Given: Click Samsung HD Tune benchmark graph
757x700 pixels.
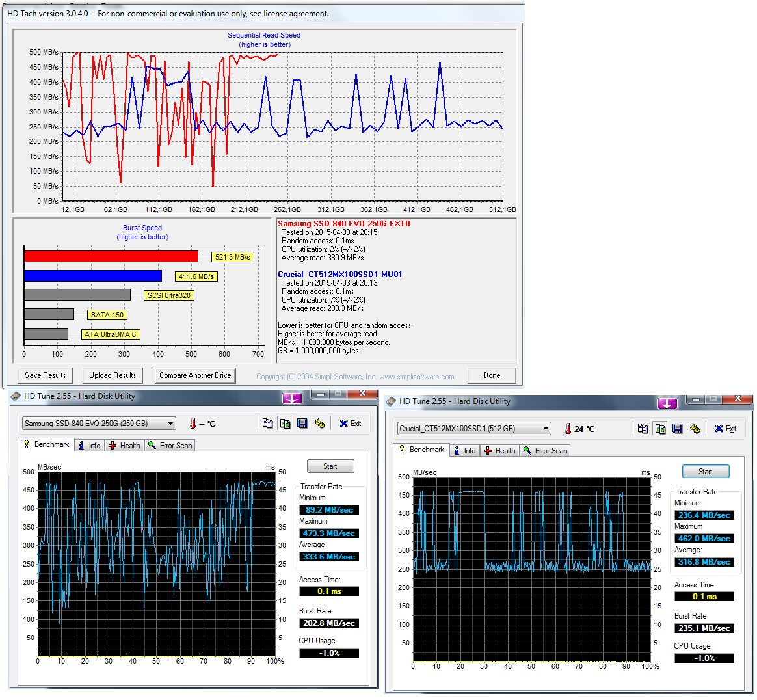Looking at the screenshot, I should (157, 564).
